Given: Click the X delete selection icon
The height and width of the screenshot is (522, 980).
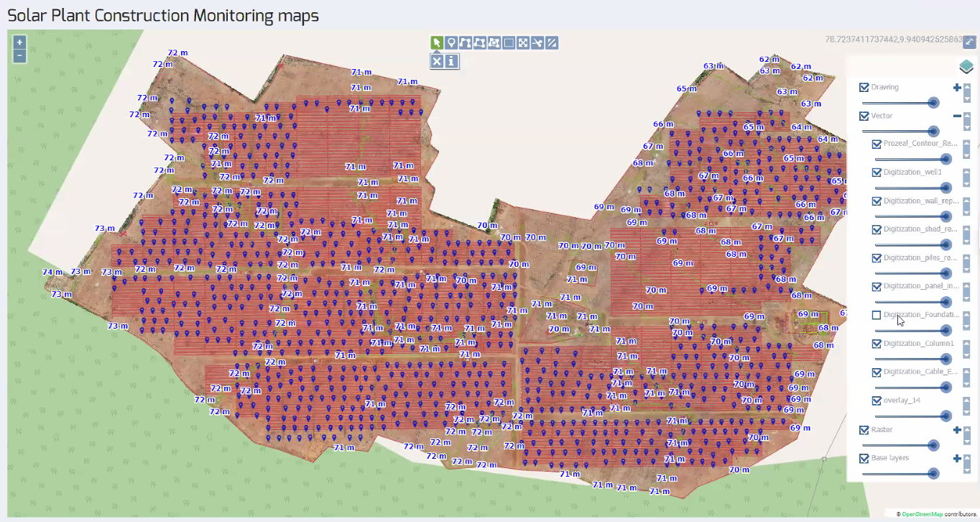Looking at the screenshot, I should pyautogui.click(x=436, y=62).
